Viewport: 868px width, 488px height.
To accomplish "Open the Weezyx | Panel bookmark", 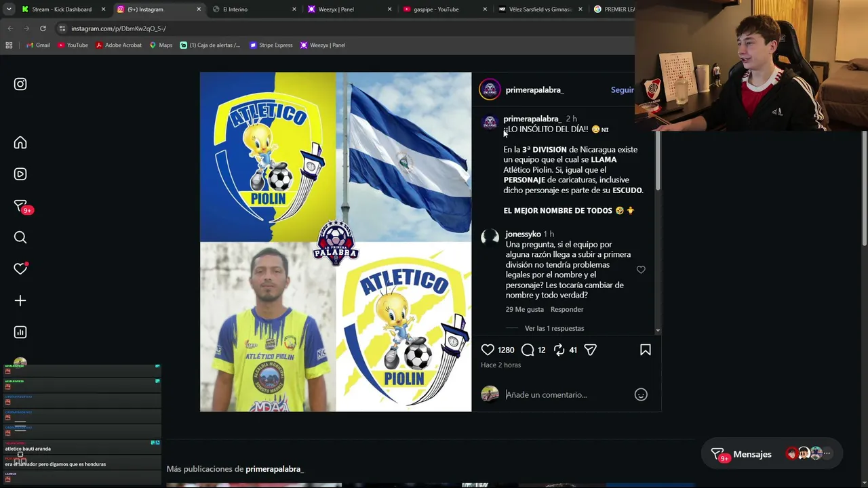I will coord(323,45).
